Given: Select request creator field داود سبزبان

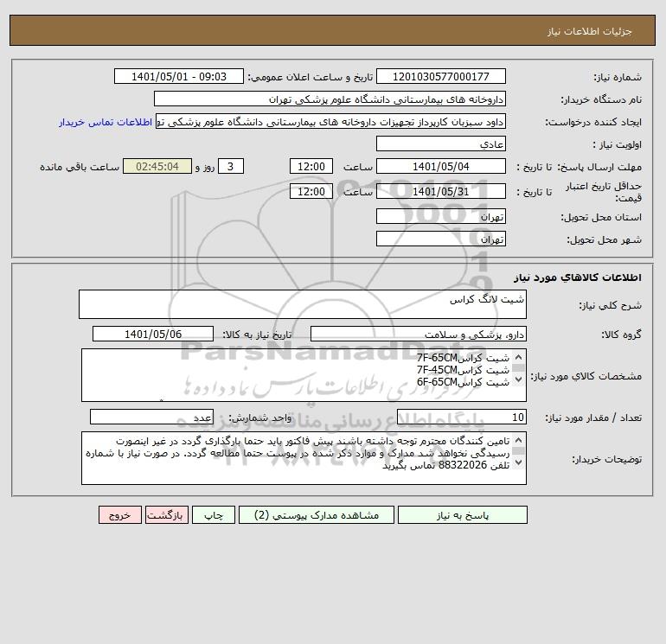Looking at the screenshot, I should [330, 122].
